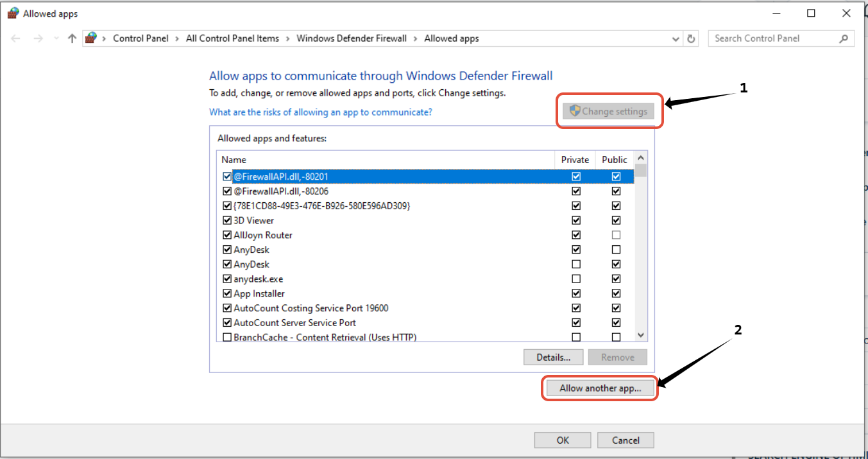Select AutoCount Server Service Port entry
Viewport: 868px width, 459px height.
tap(426, 323)
